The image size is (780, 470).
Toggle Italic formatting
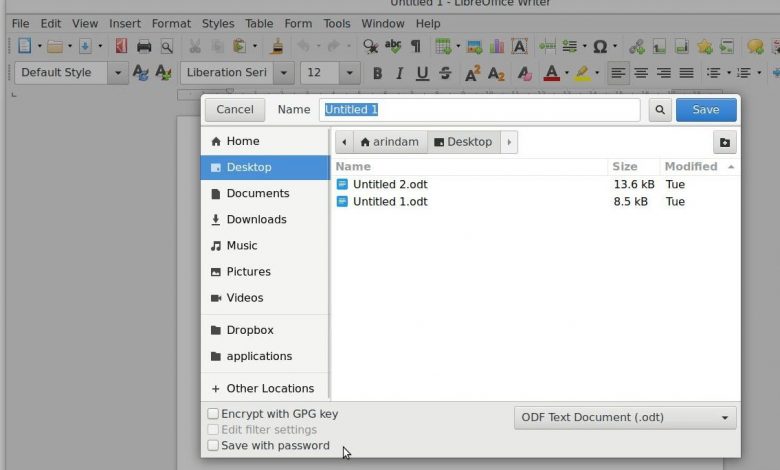pyautogui.click(x=399, y=73)
